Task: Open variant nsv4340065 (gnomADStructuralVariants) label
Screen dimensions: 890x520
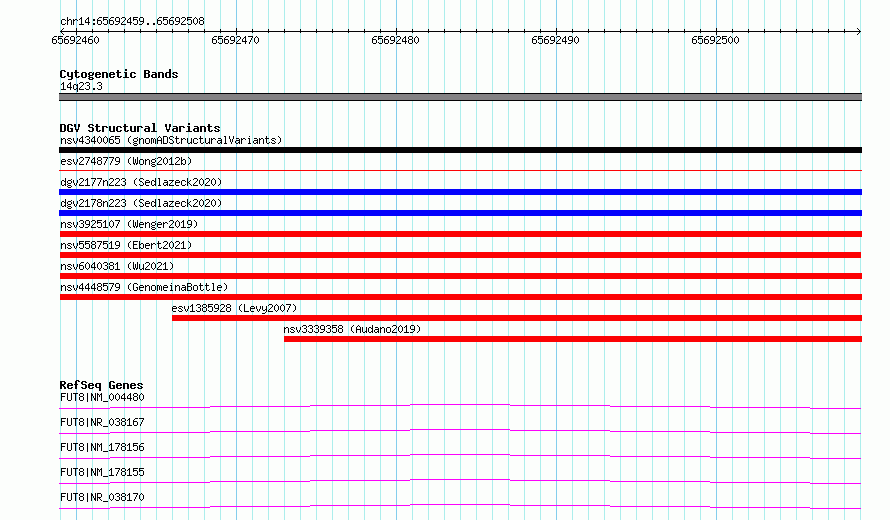Action: click(171, 140)
